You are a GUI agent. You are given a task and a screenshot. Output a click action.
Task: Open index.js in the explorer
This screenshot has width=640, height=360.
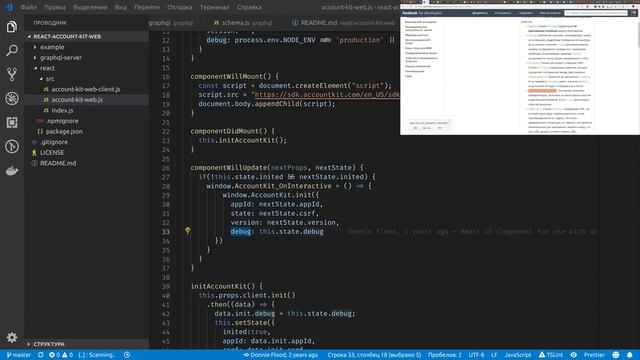[x=62, y=110]
